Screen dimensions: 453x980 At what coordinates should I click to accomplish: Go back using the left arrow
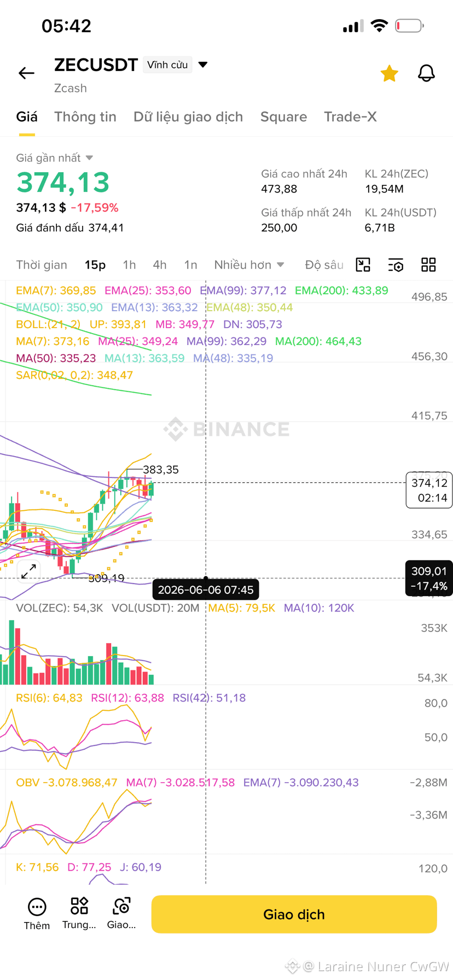tap(26, 73)
